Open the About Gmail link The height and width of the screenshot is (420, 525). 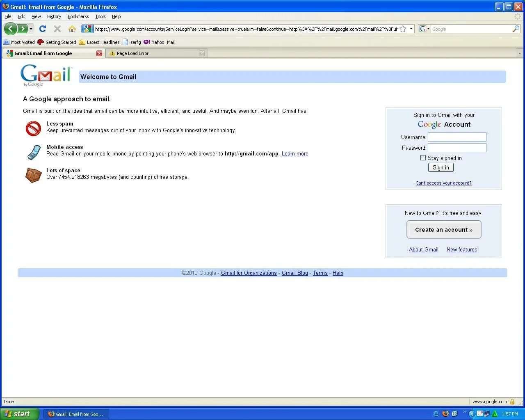tap(423, 249)
